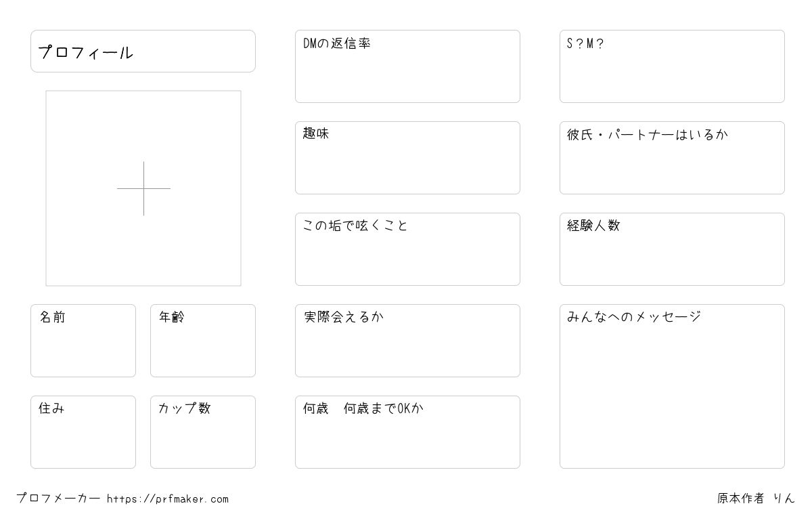The height and width of the screenshot is (508, 812).
Task: Click the この垢で呟くこと box
Action: tap(407, 249)
